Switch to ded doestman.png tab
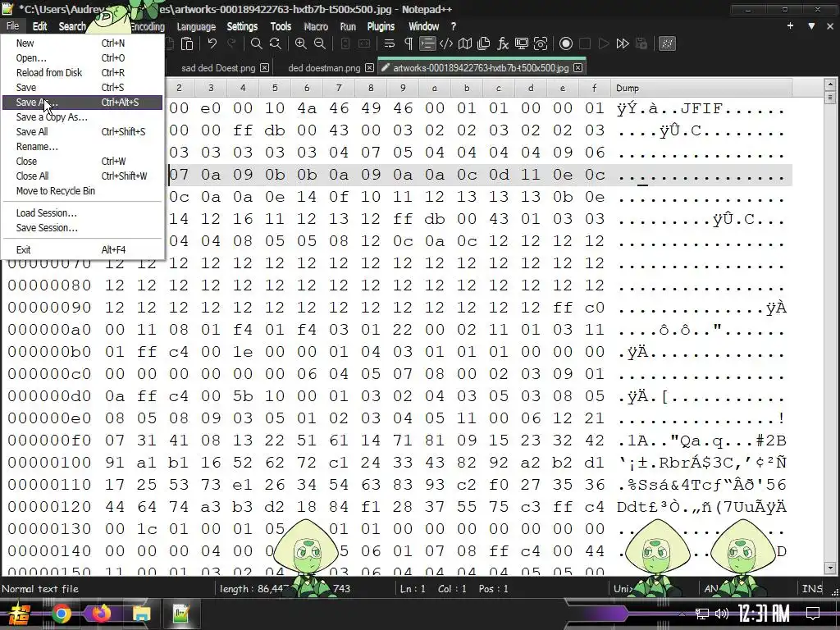Screen dimensions: 840x630 (x=324, y=68)
